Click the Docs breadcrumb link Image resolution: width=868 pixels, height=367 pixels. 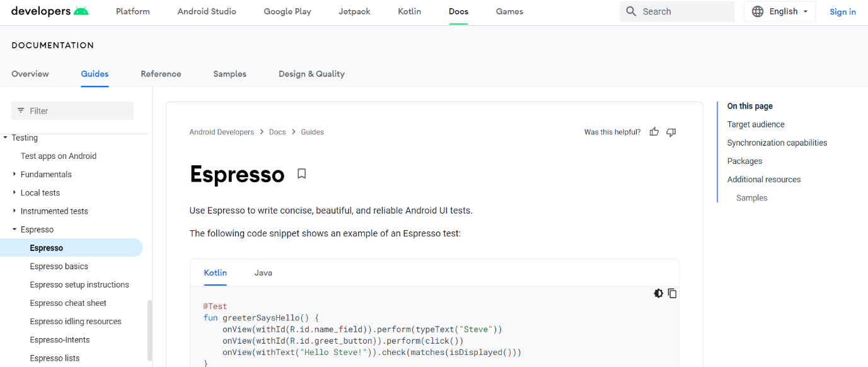[277, 132]
